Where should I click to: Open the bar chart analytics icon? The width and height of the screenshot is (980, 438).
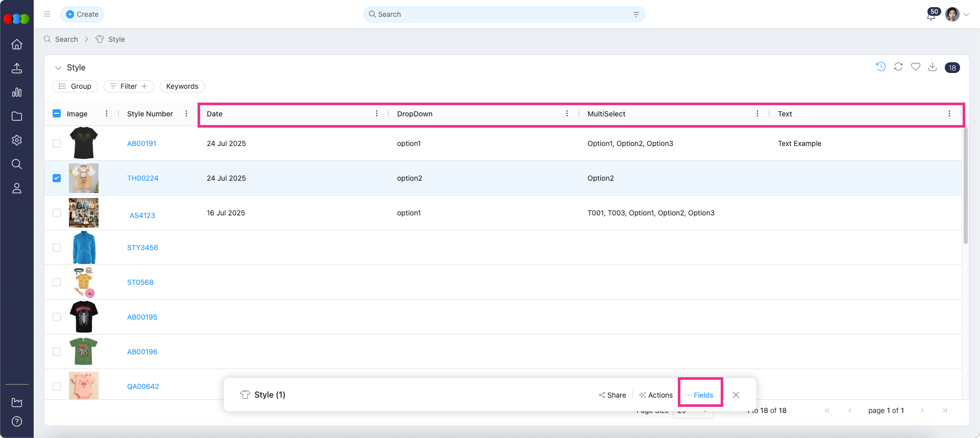17,92
